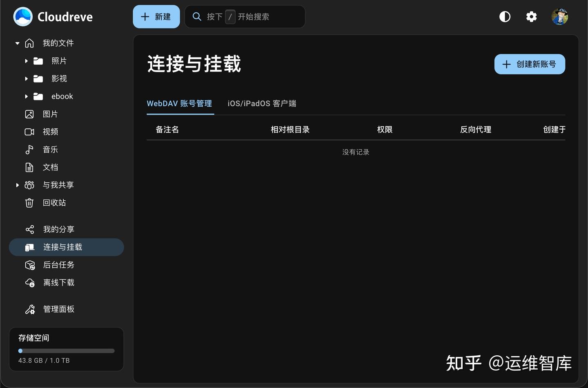
Task: Click the 相对根目录 column header
Action: [290, 130]
